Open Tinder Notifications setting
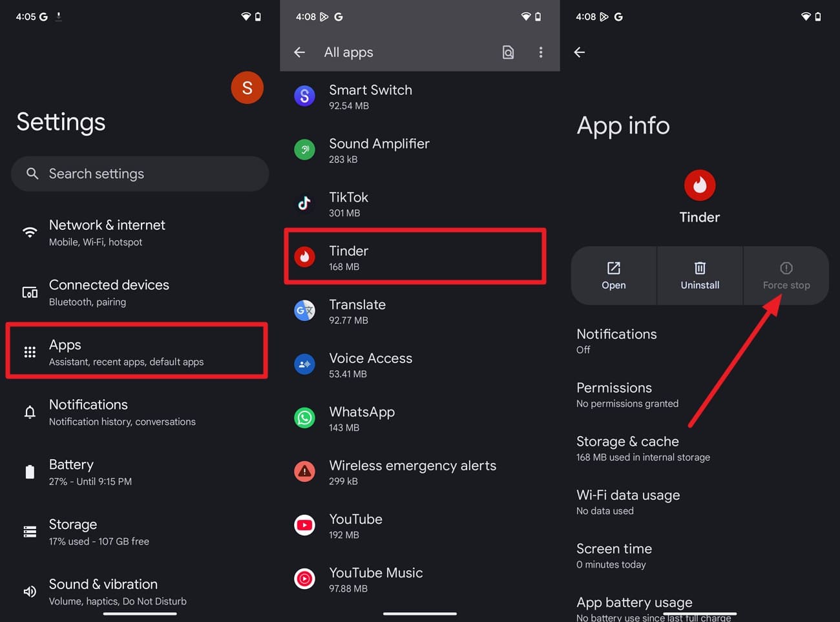This screenshot has height=622, width=840. [x=700, y=341]
